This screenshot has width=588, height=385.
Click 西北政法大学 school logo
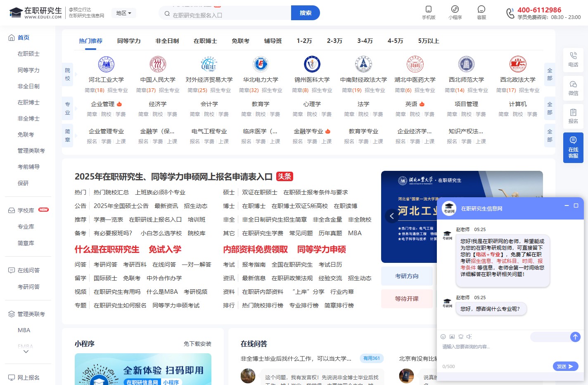pyautogui.click(x=518, y=64)
